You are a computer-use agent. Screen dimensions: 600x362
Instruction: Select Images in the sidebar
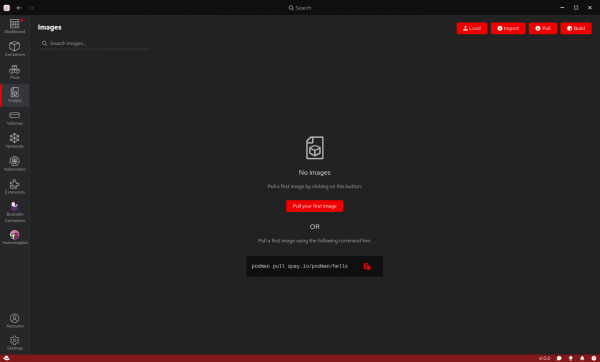15,95
